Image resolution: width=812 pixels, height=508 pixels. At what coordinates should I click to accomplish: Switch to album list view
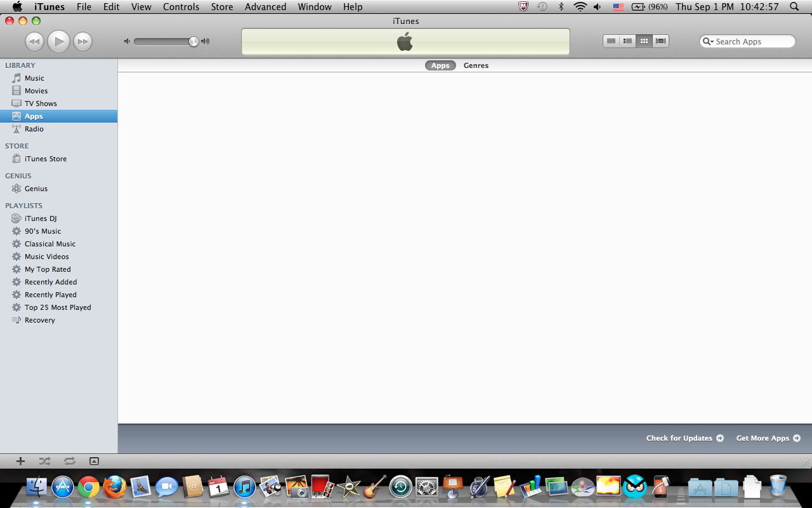(x=627, y=41)
